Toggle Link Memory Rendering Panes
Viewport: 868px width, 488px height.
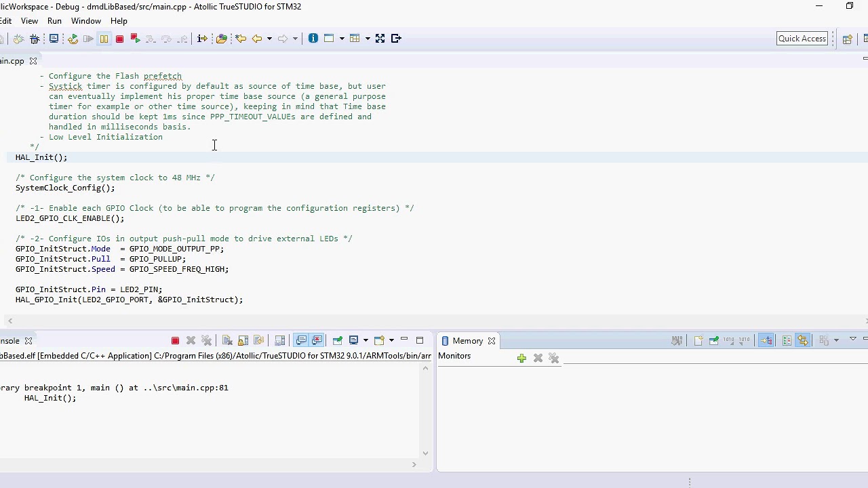[x=803, y=340]
